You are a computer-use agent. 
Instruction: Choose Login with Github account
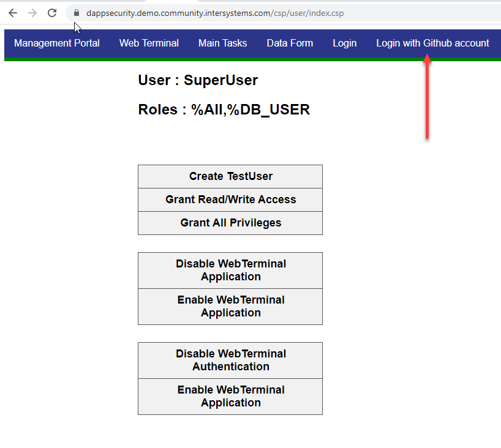click(x=432, y=43)
